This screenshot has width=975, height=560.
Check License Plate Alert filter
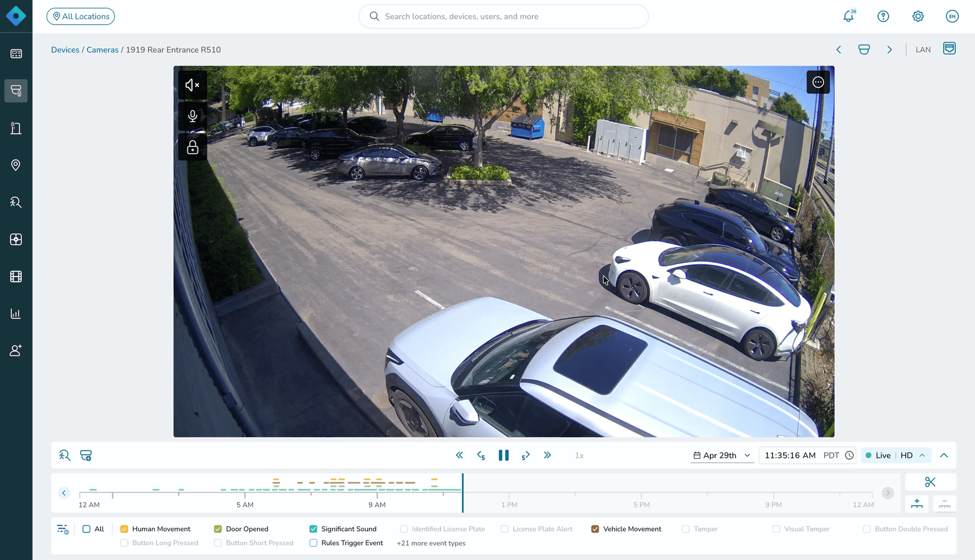tap(505, 529)
